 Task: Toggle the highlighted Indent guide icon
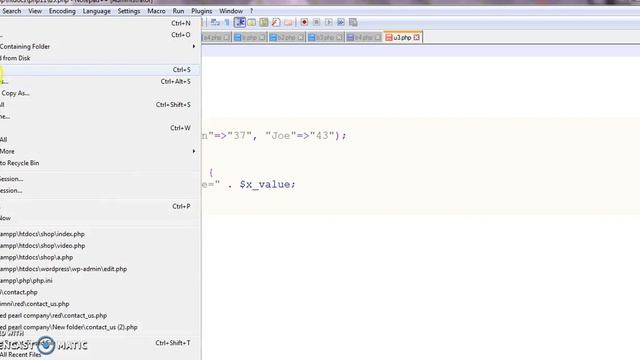[240, 22]
